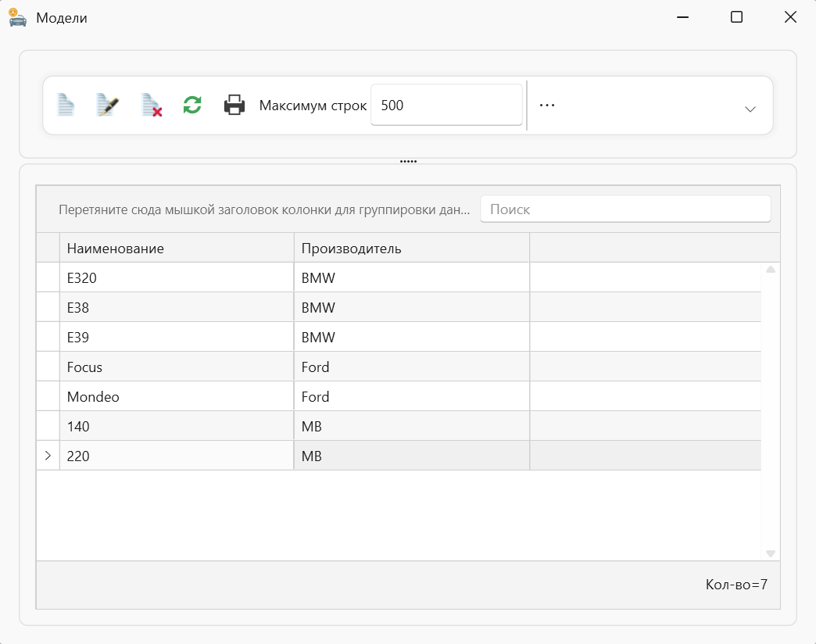
Task: Minimize the Модели window
Action: tap(683, 17)
